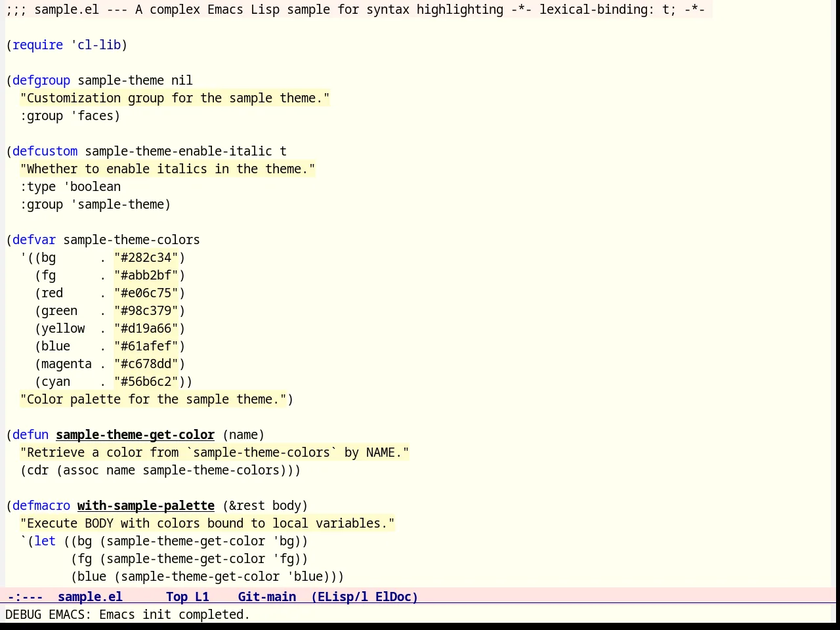Click the color string "#61afef"
The image size is (840, 630).
pos(146,346)
